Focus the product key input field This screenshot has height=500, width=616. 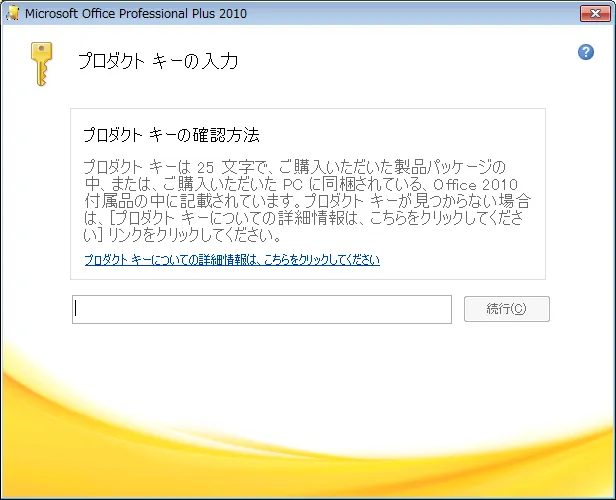(x=262, y=310)
